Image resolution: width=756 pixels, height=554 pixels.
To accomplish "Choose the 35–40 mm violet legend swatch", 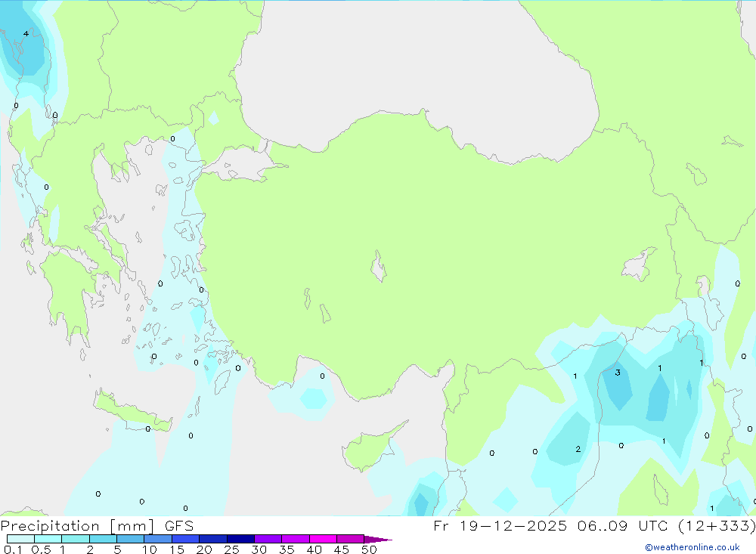I will (295, 539).
